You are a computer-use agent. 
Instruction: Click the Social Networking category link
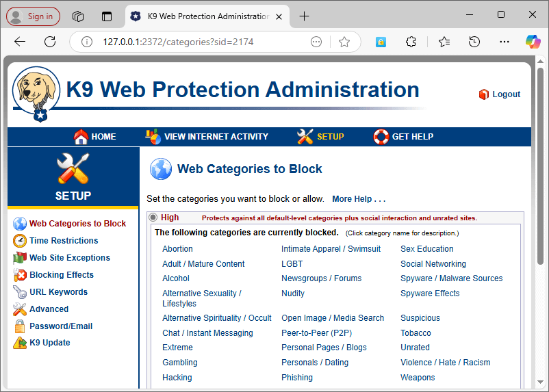coord(433,264)
